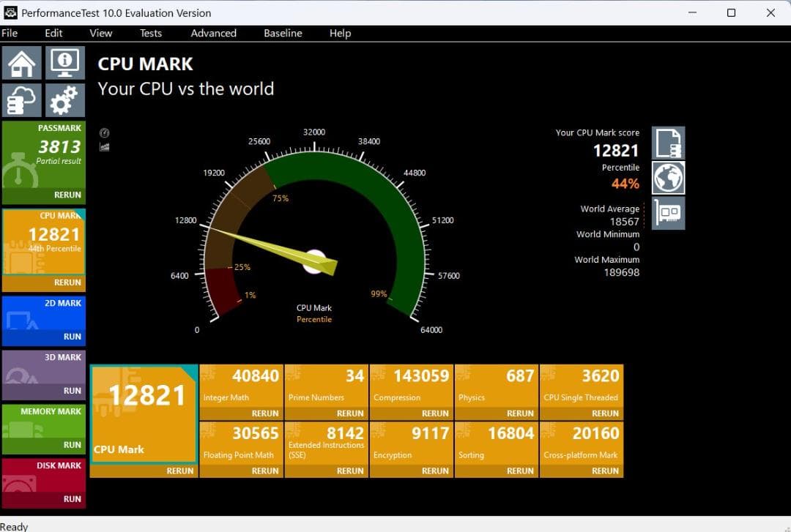Open the test report document icon

(x=668, y=143)
